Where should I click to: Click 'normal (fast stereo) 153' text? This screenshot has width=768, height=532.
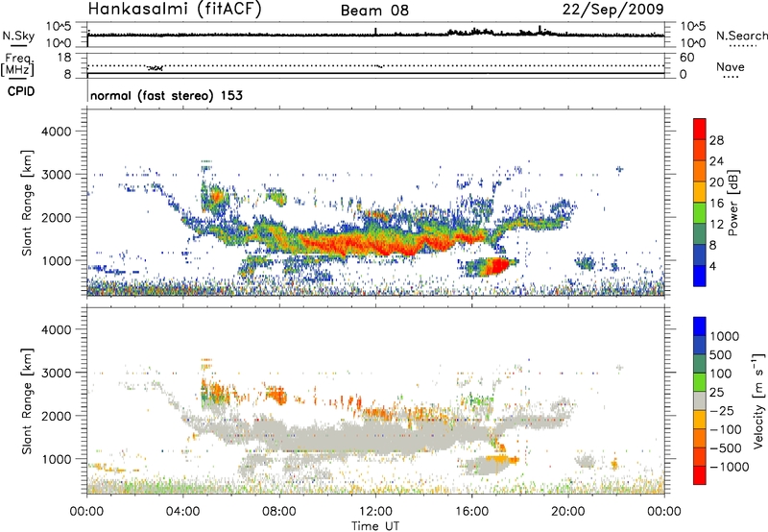166,95
